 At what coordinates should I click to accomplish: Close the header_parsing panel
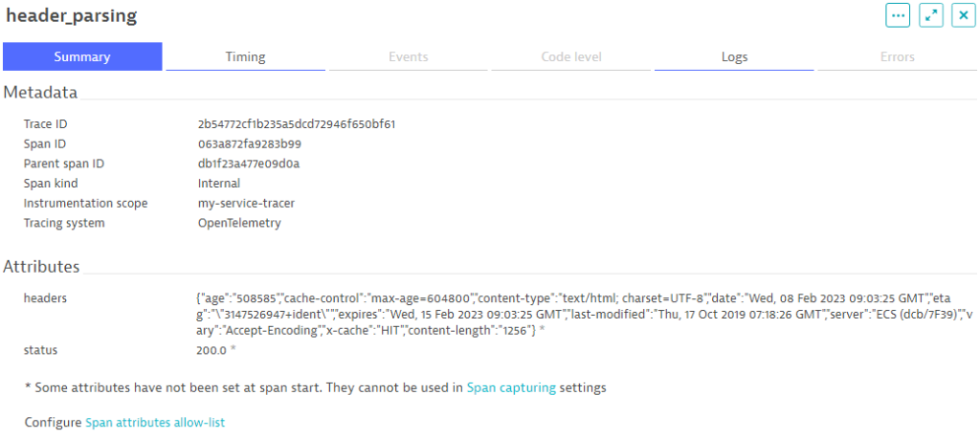(964, 15)
